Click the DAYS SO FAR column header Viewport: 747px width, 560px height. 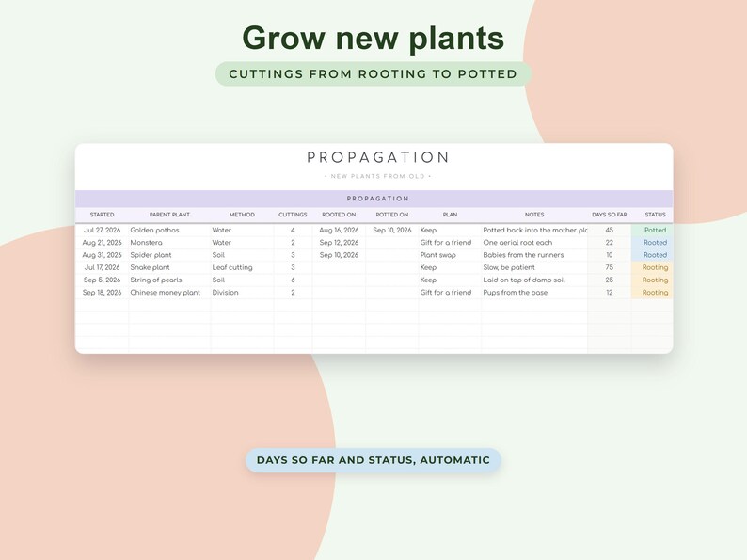(610, 215)
